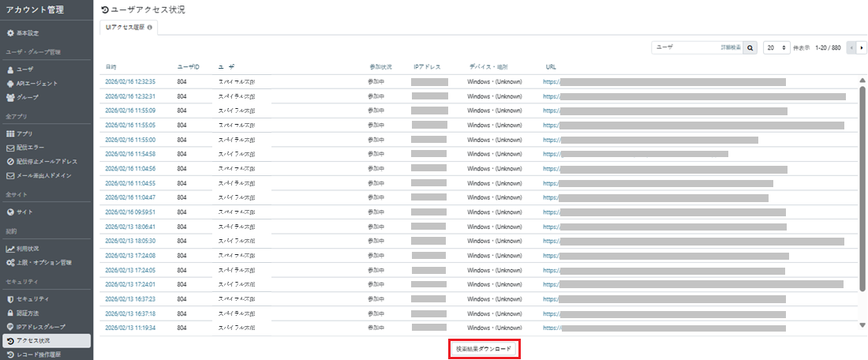Sort by the 日時 column header

coord(110,67)
